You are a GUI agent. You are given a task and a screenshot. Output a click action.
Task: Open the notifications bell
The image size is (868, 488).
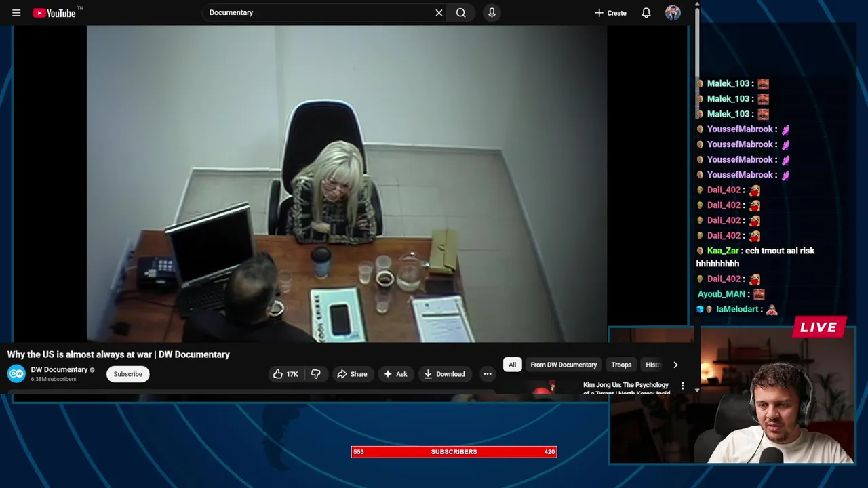click(x=646, y=13)
